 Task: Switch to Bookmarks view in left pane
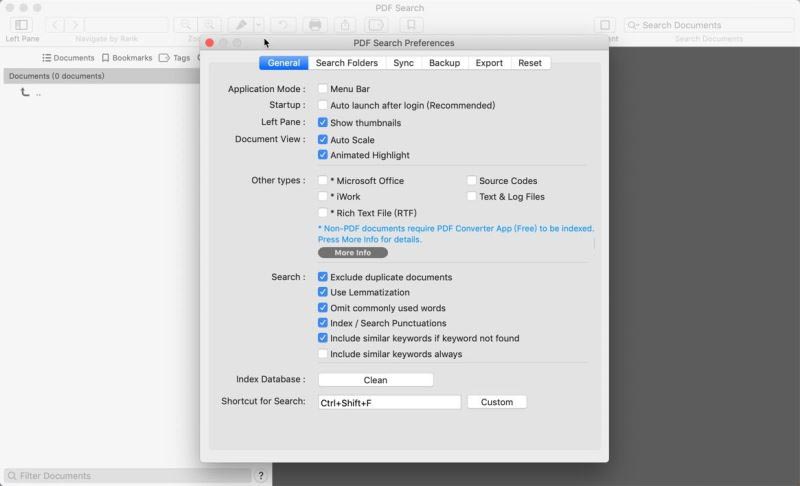pyautogui.click(x=127, y=58)
